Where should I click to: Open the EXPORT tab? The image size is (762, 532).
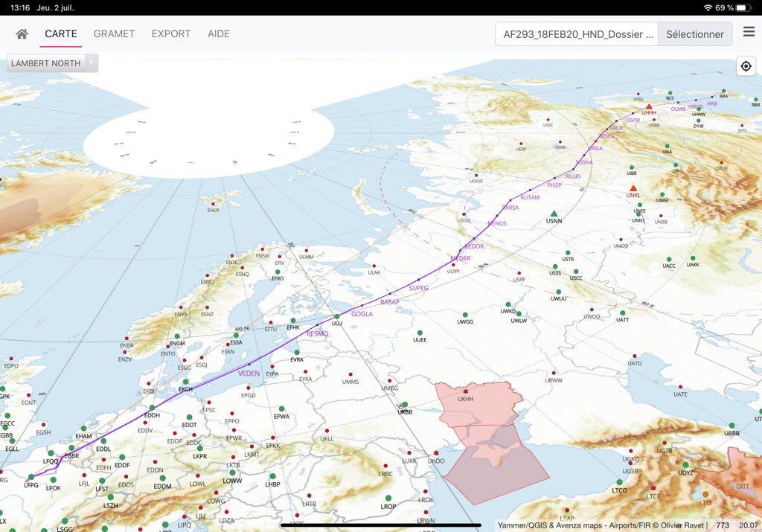click(x=170, y=33)
